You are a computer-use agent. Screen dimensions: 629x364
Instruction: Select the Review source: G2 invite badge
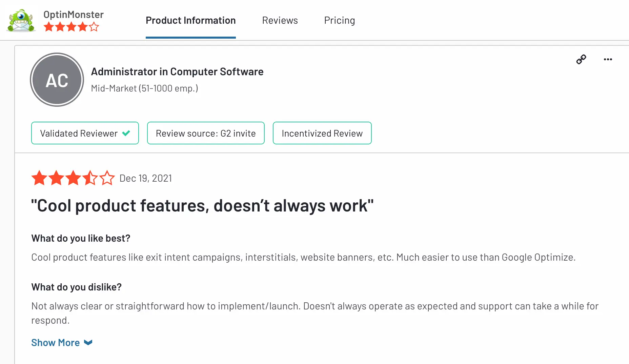(205, 133)
